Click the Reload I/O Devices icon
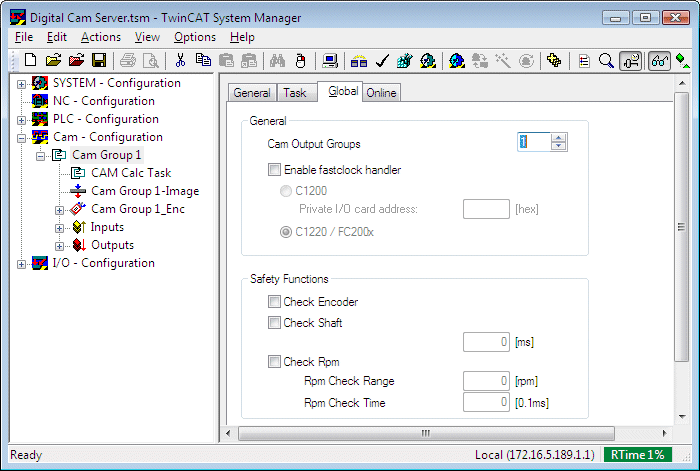700x471 pixels. pos(480,60)
